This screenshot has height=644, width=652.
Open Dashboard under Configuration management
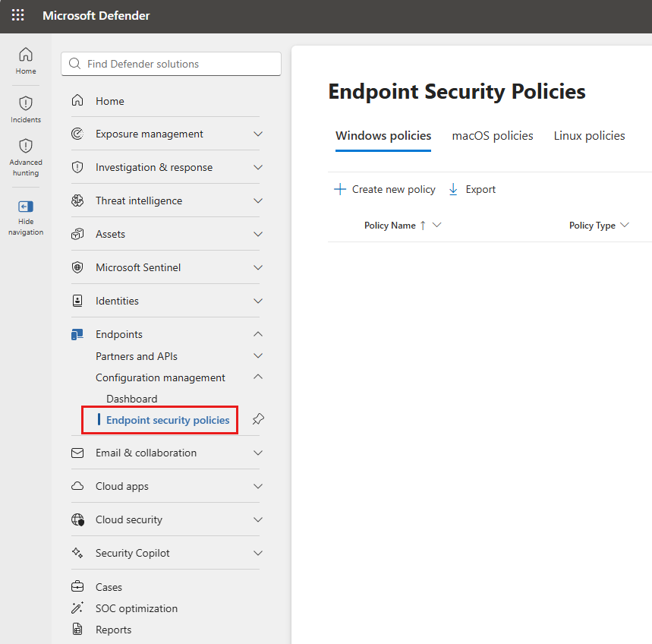point(132,399)
